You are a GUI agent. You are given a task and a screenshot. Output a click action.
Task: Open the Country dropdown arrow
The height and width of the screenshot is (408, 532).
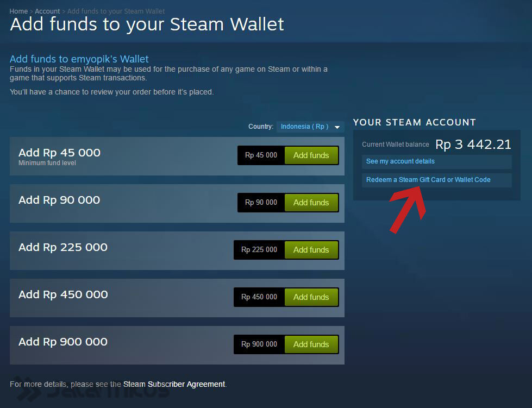coord(337,127)
